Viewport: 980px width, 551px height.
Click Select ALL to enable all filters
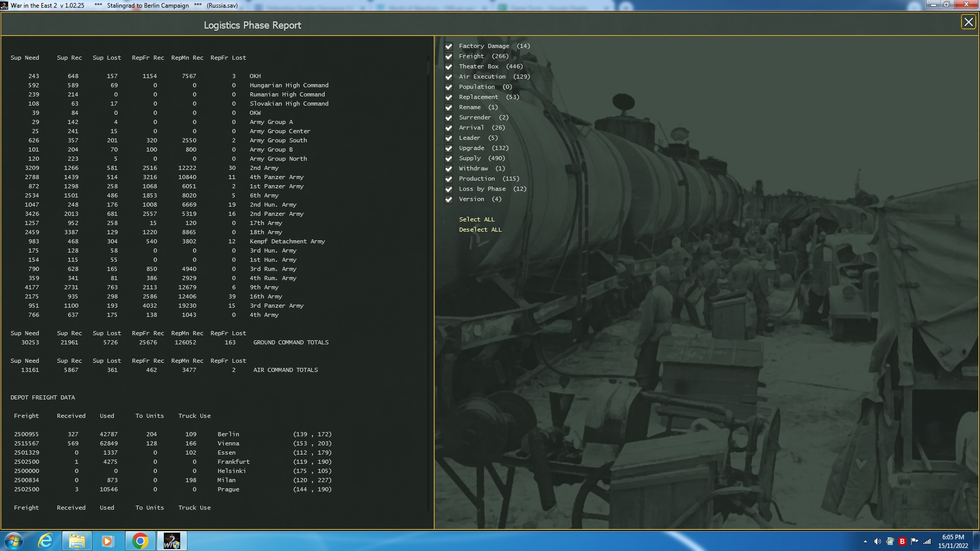[477, 219]
